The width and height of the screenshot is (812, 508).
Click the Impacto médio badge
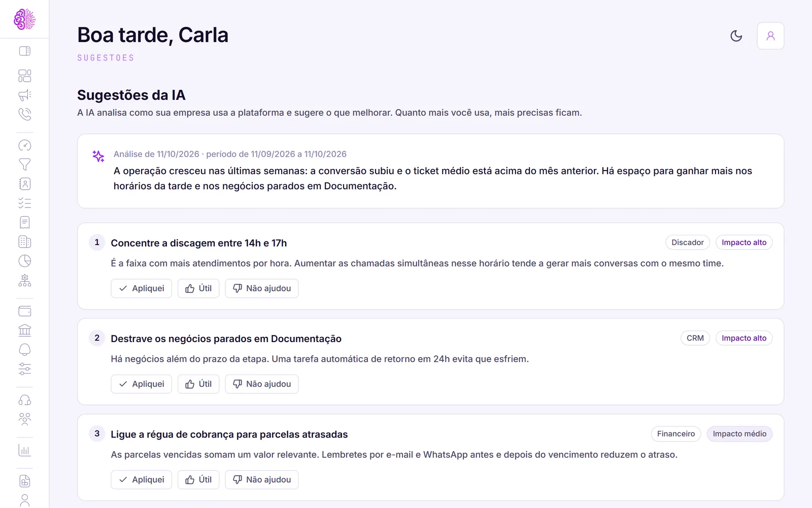[x=739, y=434]
